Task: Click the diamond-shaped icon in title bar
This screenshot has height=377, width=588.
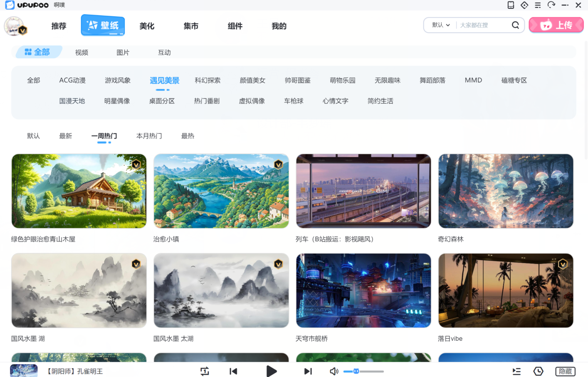Action: 524,5
